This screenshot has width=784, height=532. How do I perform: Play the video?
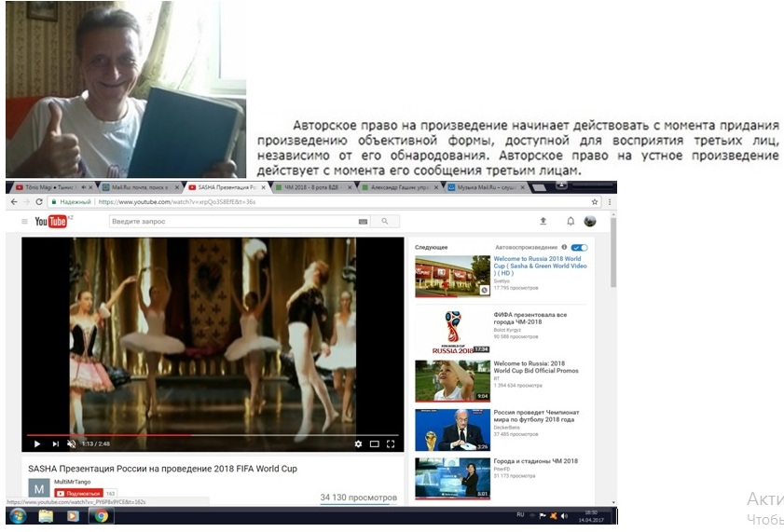[37, 443]
